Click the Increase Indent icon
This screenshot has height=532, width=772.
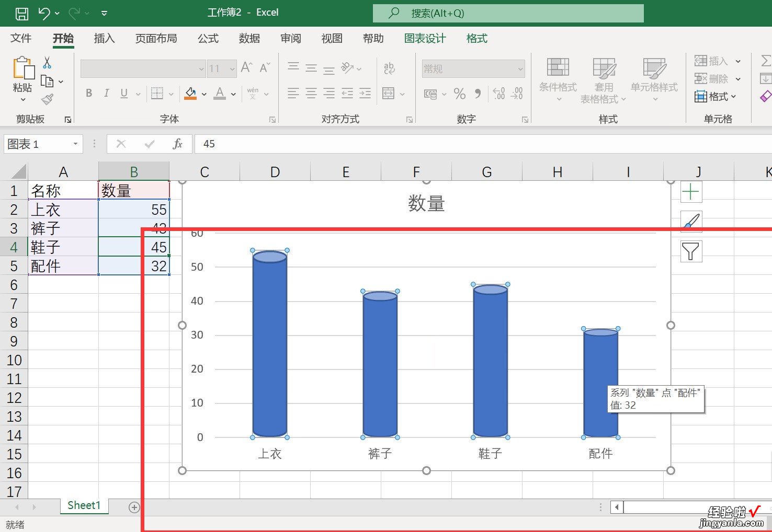coord(365,94)
